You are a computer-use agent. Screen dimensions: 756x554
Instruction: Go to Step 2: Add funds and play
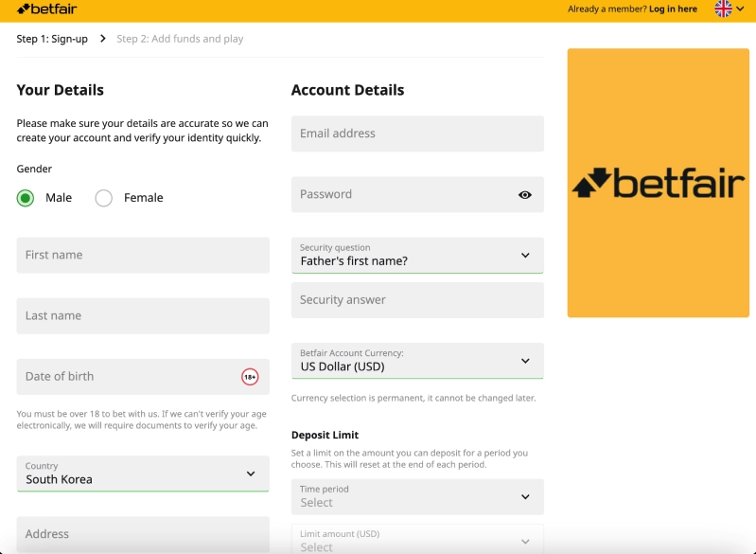point(180,39)
